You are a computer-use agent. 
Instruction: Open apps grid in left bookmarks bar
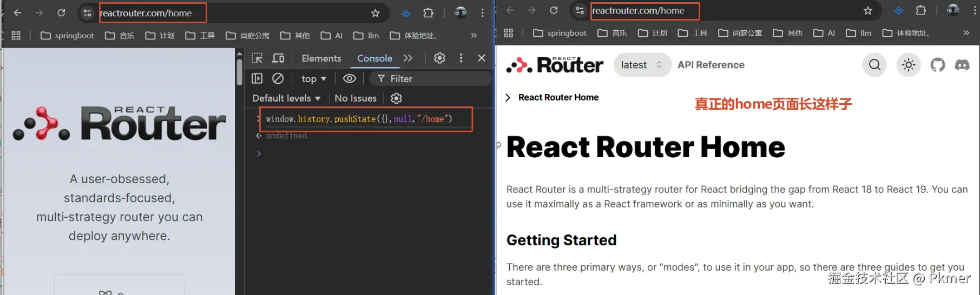(16, 36)
